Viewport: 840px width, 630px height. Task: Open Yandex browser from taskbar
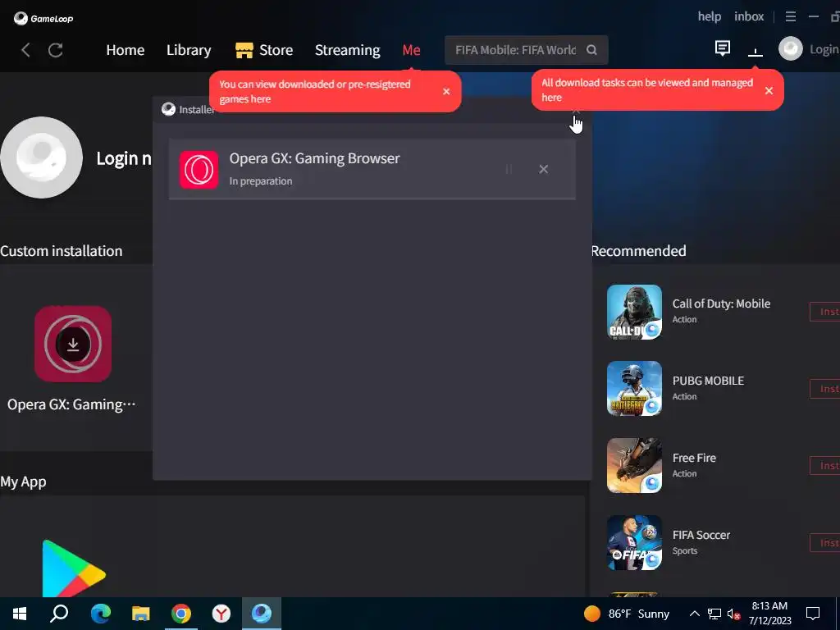(x=221, y=614)
